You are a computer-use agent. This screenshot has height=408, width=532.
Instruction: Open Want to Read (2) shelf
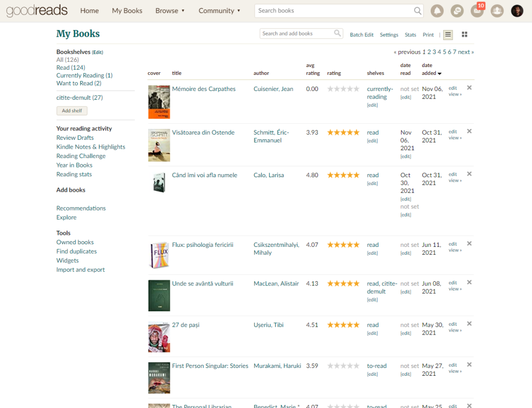point(79,83)
